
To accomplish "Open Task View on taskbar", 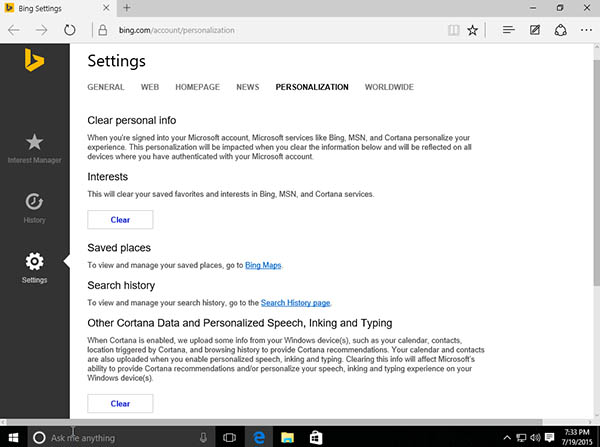I will [229, 437].
